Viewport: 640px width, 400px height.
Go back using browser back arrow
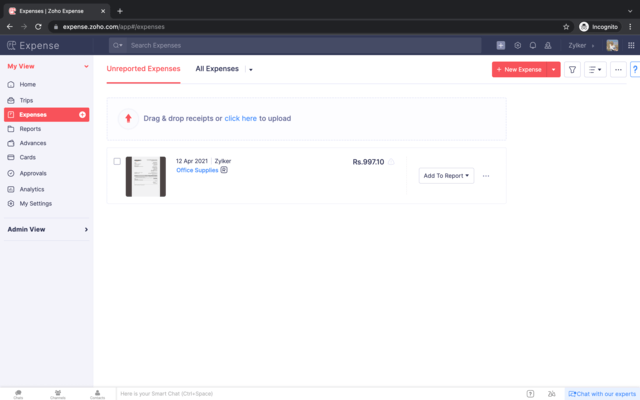pos(10,27)
